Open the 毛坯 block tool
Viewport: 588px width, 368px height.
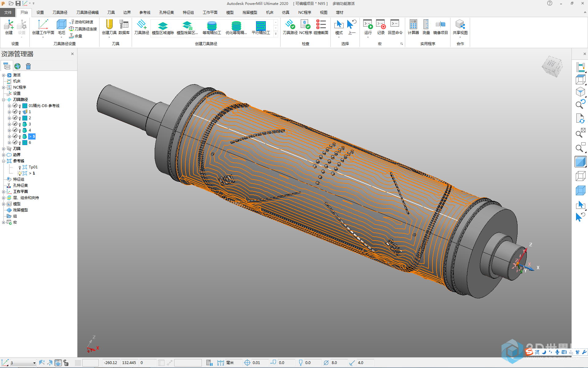click(x=61, y=27)
